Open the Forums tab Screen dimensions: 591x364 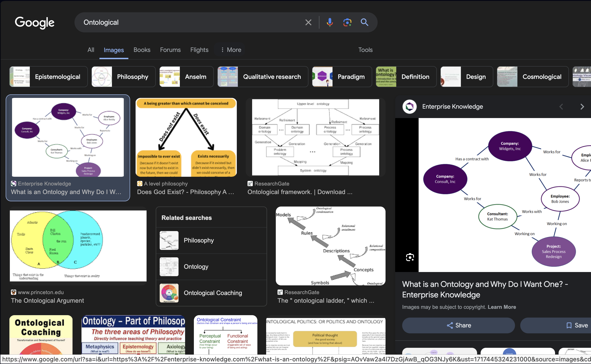[170, 50]
